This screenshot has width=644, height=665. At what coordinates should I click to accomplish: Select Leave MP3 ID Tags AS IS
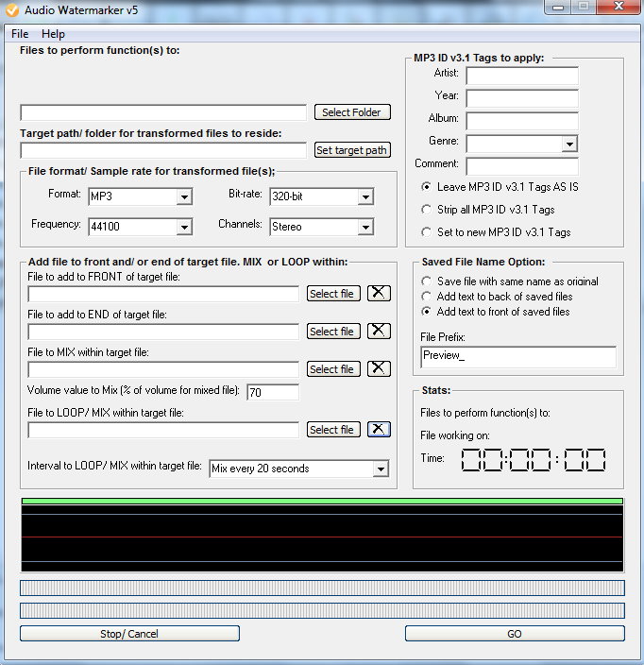[428, 187]
